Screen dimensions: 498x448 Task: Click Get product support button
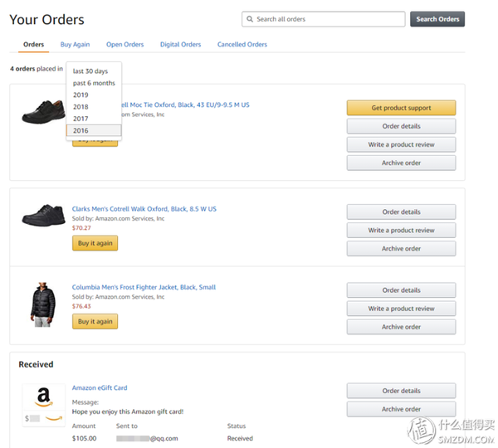401,108
